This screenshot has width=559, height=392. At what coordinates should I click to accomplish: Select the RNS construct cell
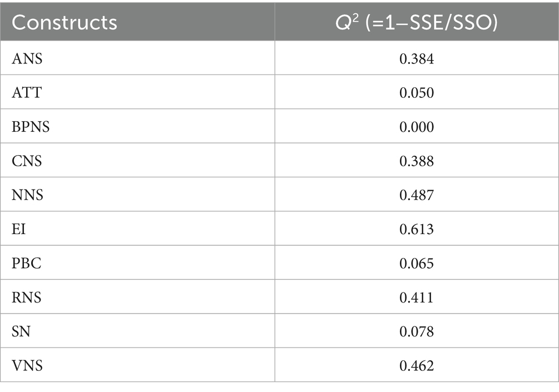27,297
